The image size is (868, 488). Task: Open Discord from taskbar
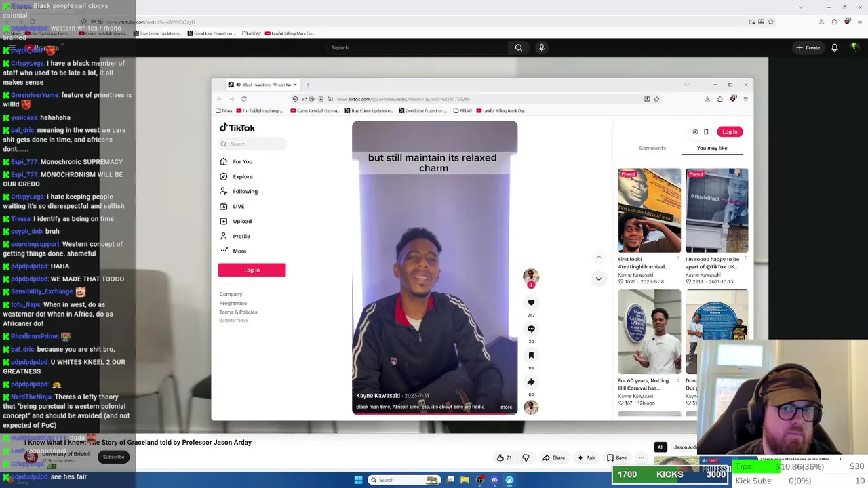(494, 480)
